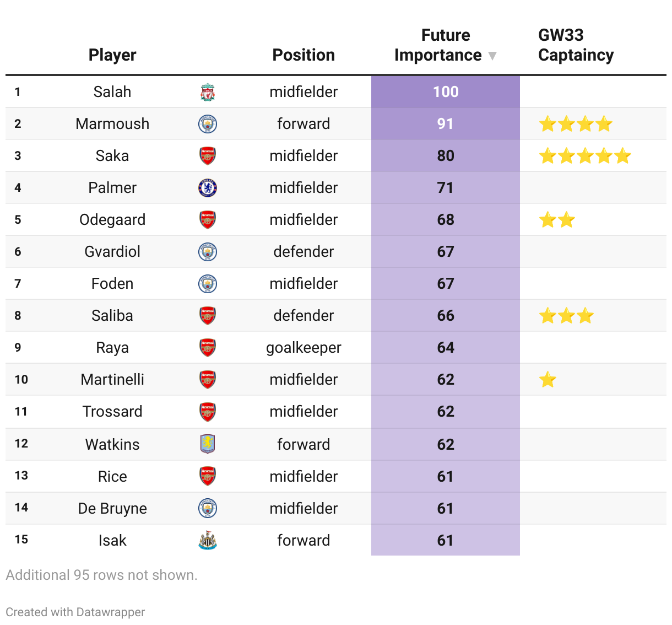This screenshot has width=672, height=625.
Task: Click the Chelsea crest next to Palmer
Action: point(208,188)
